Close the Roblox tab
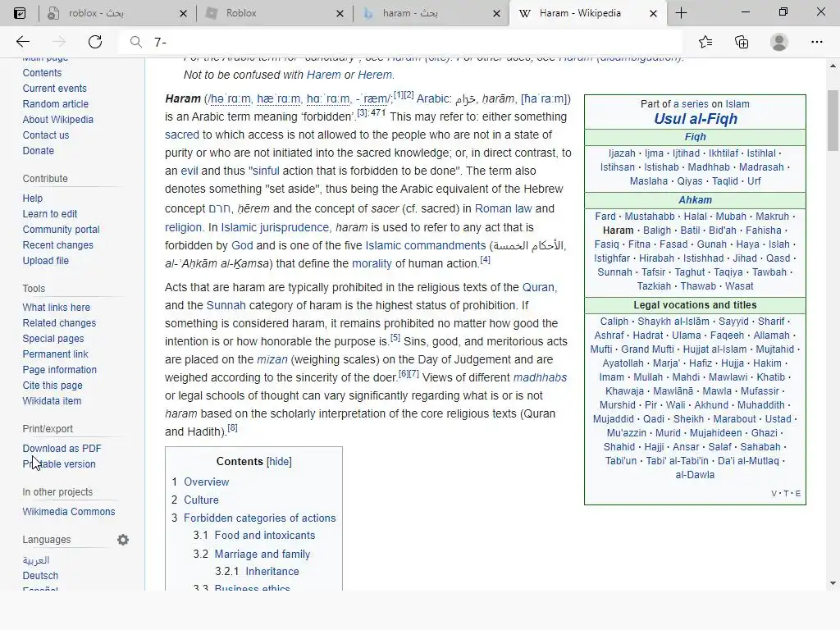The image size is (840, 630). [x=340, y=13]
